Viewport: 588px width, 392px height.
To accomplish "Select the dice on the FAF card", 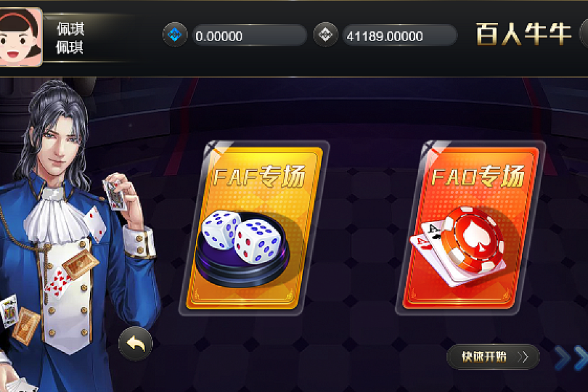I will (240, 237).
